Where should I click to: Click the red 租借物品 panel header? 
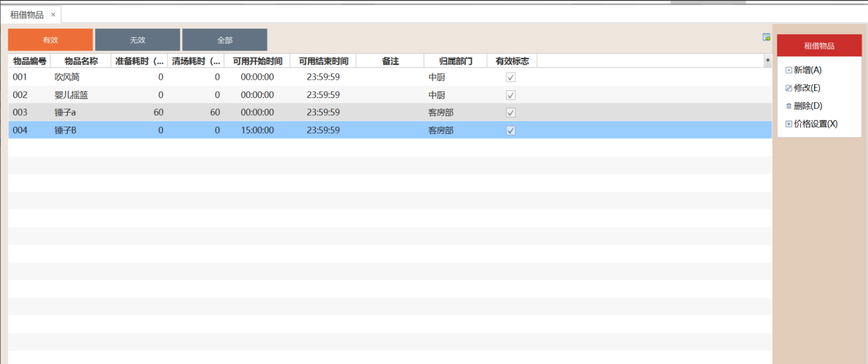tap(819, 46)
